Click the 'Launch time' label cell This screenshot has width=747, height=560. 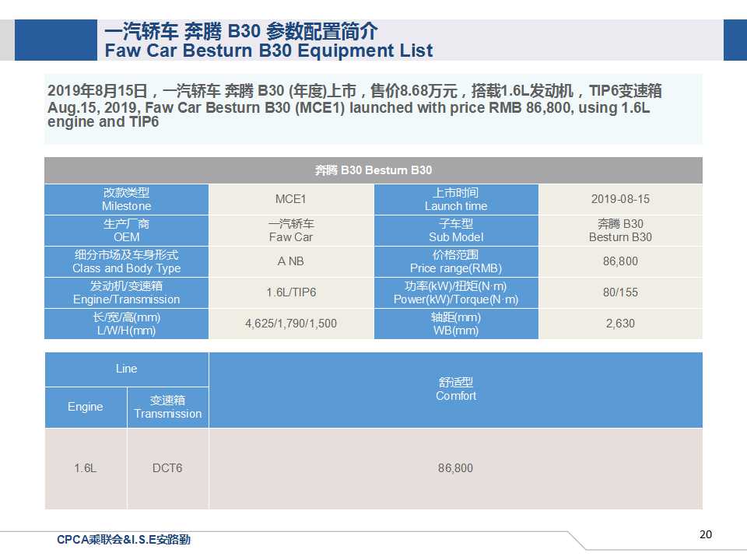pyautogui.click(x=456, y=199)
